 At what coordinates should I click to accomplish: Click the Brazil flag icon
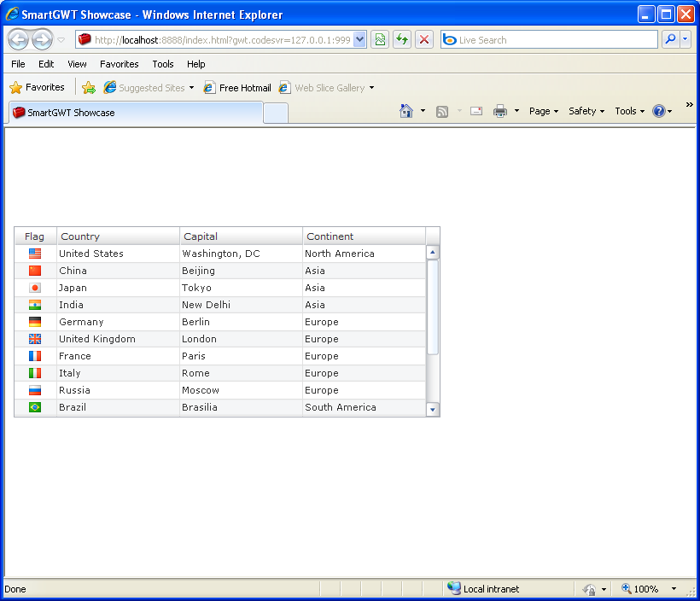(35, 407)
